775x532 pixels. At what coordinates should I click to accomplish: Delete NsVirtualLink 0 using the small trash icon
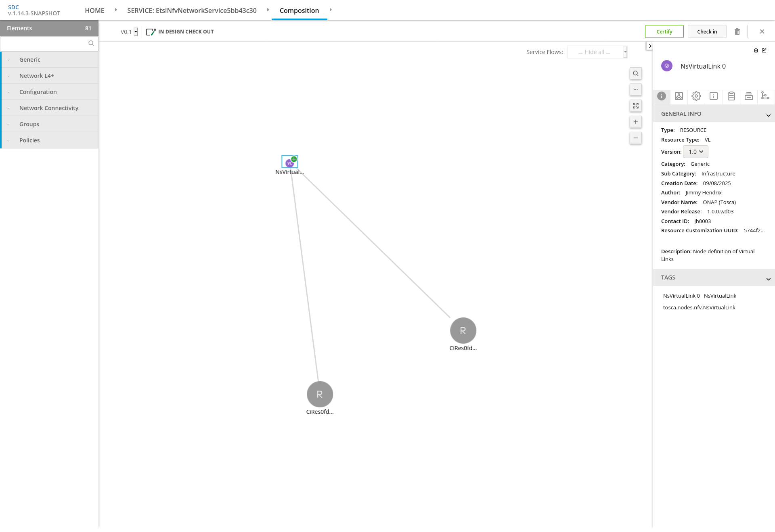tap(756, 50)
